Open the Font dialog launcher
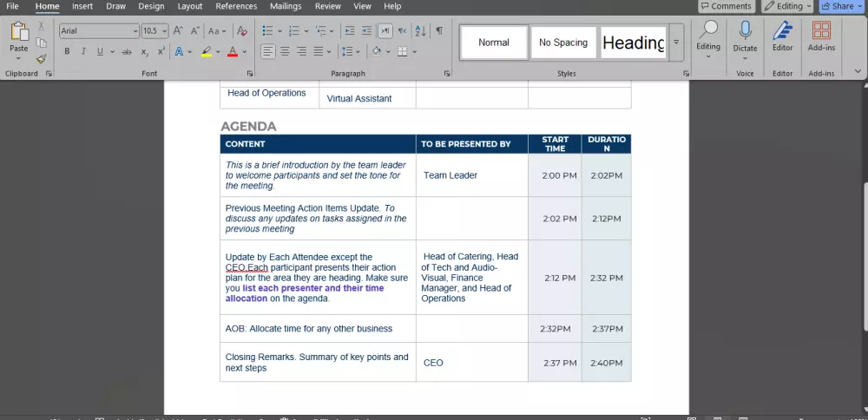 (x=250, y=73)
